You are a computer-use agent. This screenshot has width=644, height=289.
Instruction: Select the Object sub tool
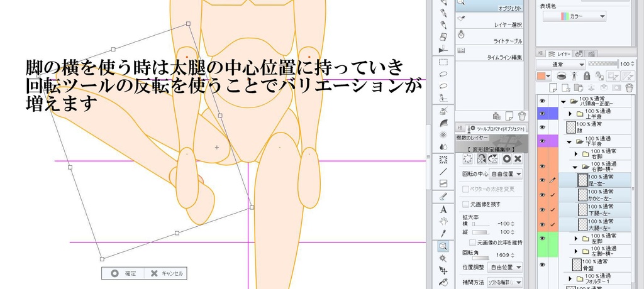click(x=489, y=5)
